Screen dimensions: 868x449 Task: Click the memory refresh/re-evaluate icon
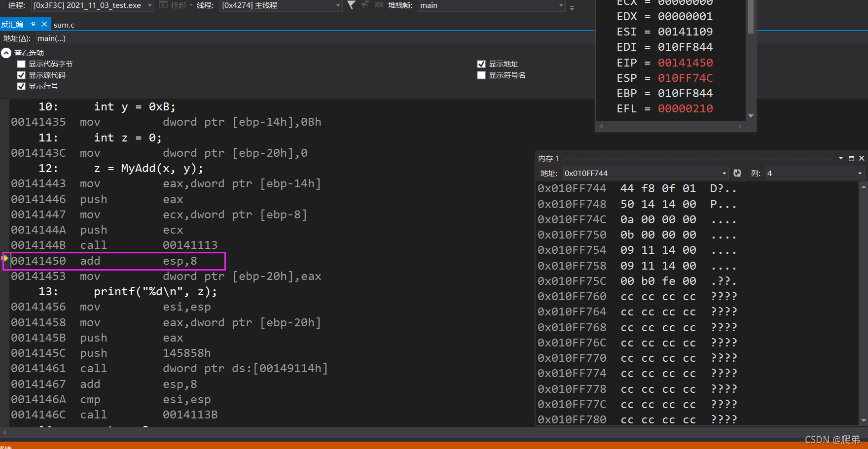737,173
